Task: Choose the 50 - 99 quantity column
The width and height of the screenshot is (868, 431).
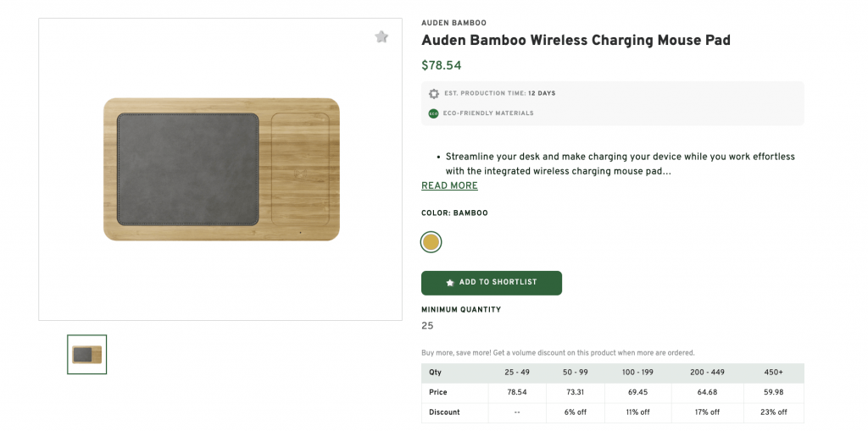Action: (576, 373)
